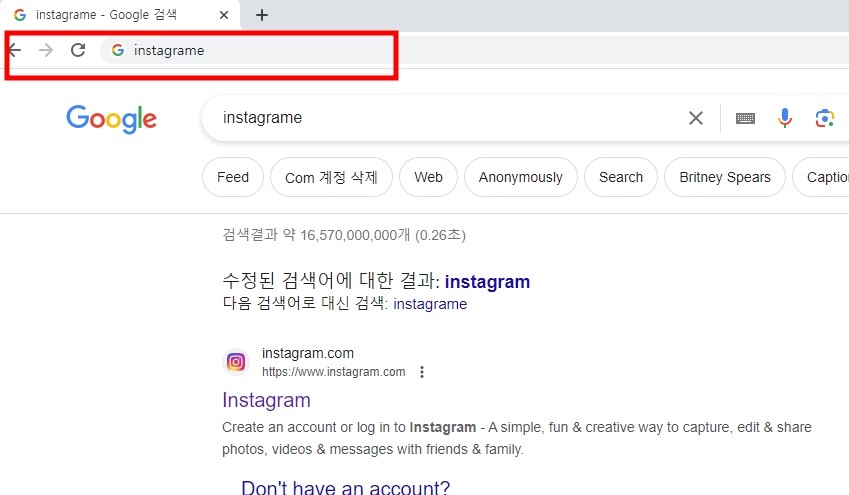Open the on-screen keyboard input tool
This screenshot has width=849, height=495.
pyautogui.click(x=746, y=118)
